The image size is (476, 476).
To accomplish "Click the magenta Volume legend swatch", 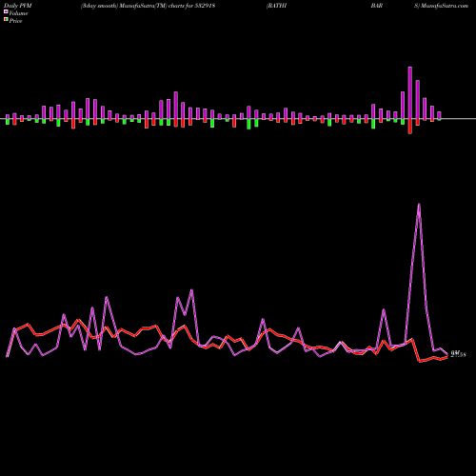I will pos(6,11).
